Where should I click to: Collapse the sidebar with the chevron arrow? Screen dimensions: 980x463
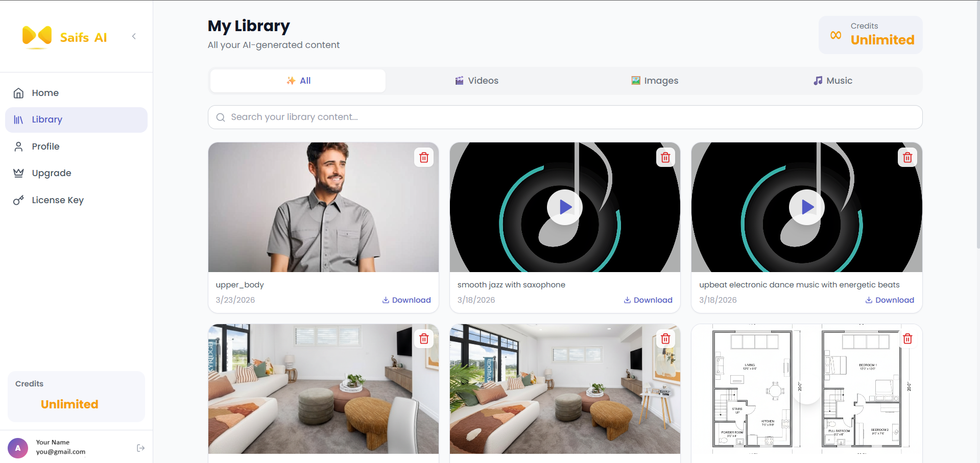[134, 36]
